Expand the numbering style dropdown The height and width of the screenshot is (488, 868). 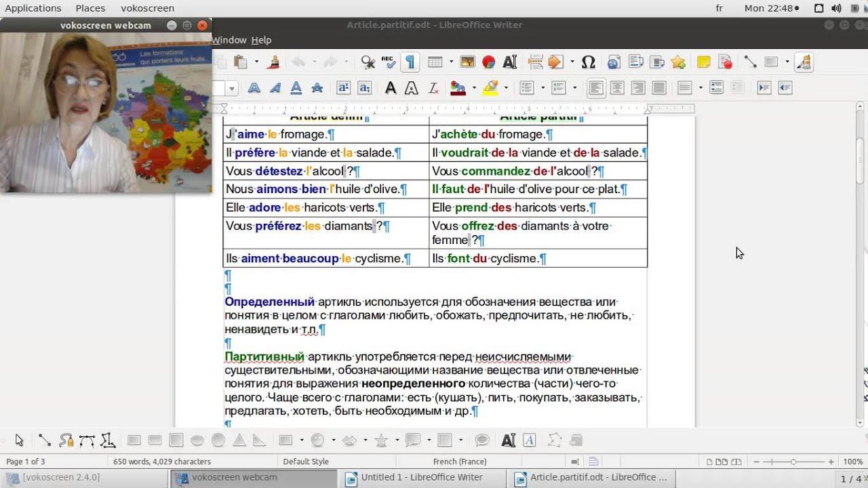pos(574,87)
